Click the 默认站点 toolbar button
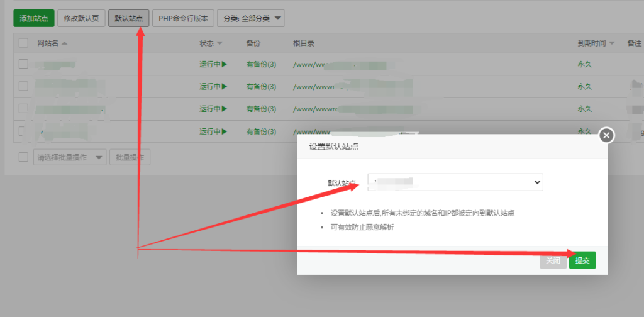 (x=129, y=18)
